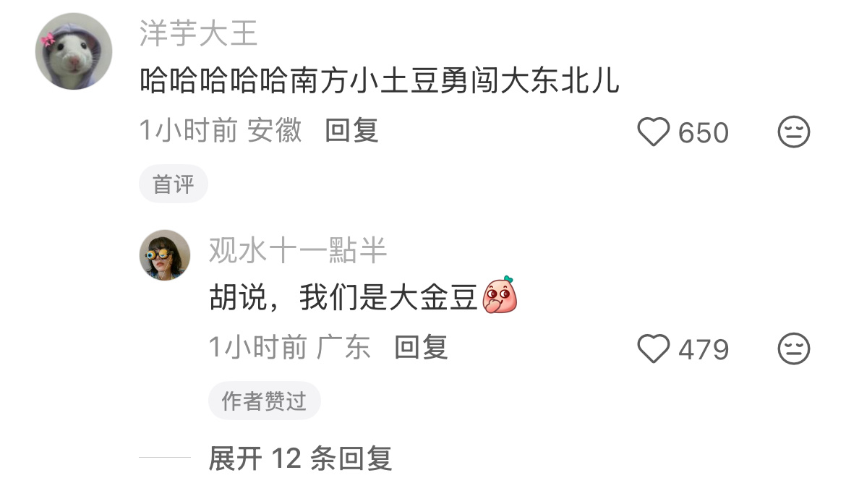Viewport: 846px width, 504px height.
Task: Click the 首评 badge
Action: [x=174, y=184]
